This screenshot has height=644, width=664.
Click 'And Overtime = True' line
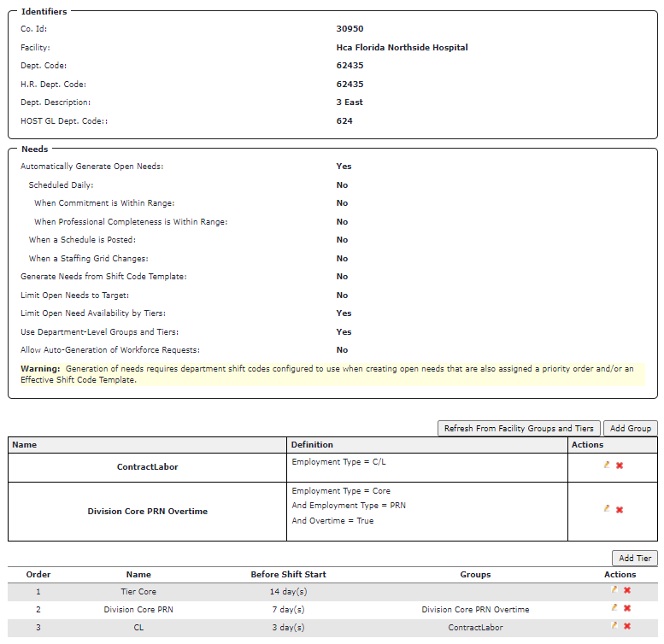tap(332, 520)
